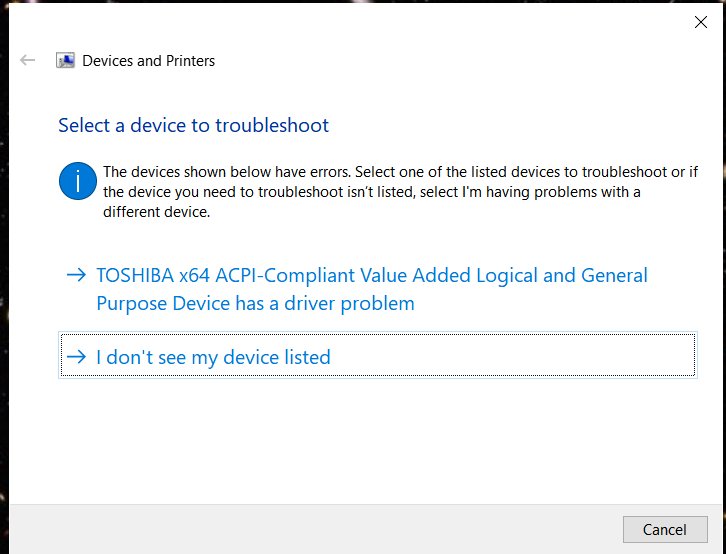The image size is (726, 554).
Task: Cancel the troubleshooter
Action: 665,529
